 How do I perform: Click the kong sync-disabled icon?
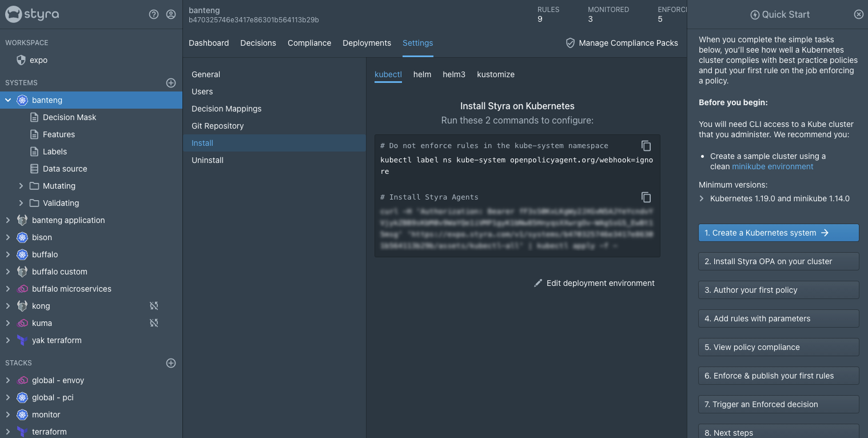pos(154,306)
